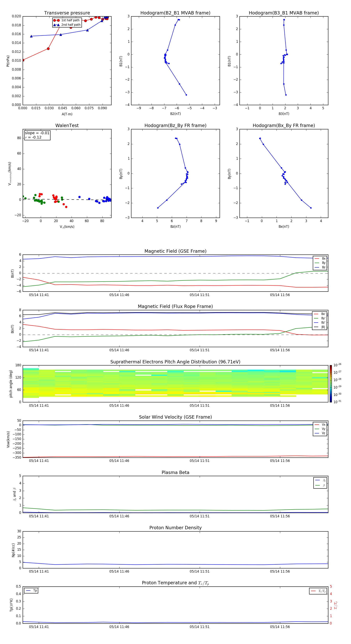Click the red Te/Tp right axis label
Image resolution: width=351 pixels, height=644 pixels.
[336, 605]
